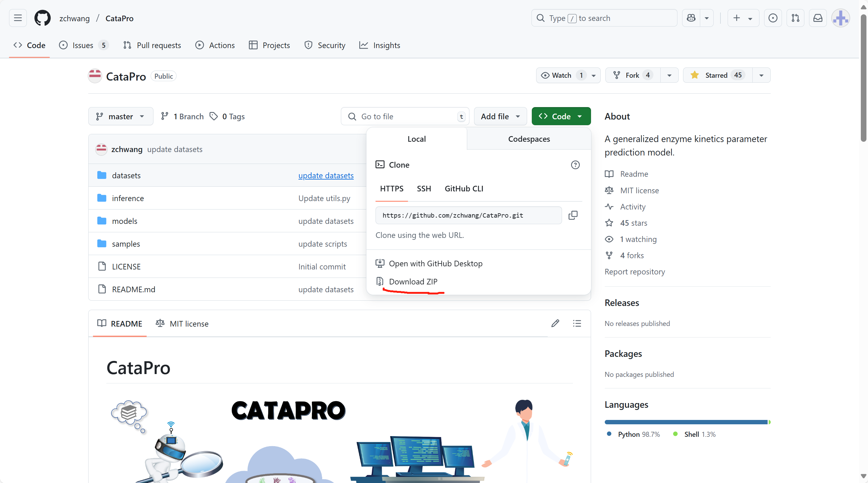868x483 pixels.
Task: Click Download ZIP
Action: pyautogui.click(x=413, y=282)
